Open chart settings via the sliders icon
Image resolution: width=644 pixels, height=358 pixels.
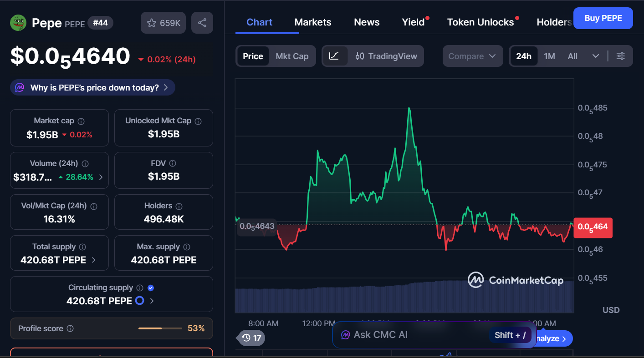pyautogui.click(x=620, y=56)
